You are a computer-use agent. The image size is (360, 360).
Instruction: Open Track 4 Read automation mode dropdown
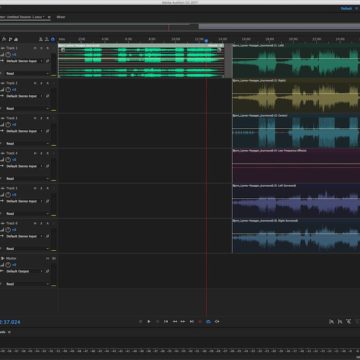(27, 179)
